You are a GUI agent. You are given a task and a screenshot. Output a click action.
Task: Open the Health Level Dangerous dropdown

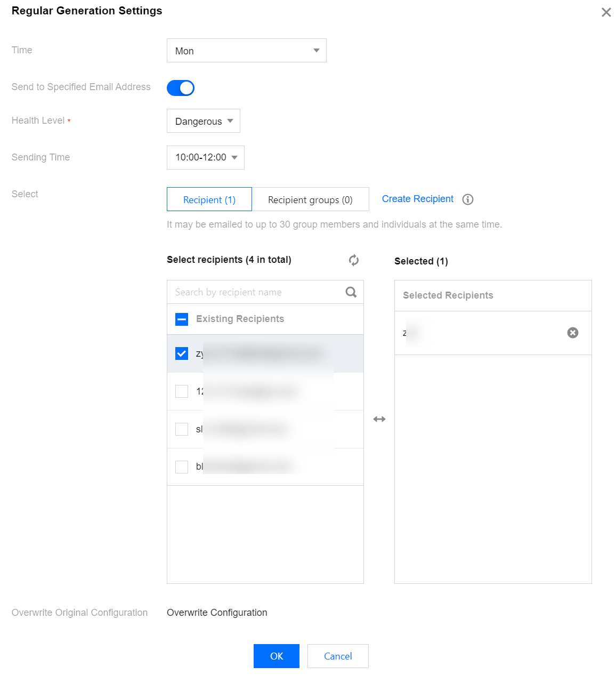click(203, 121)
